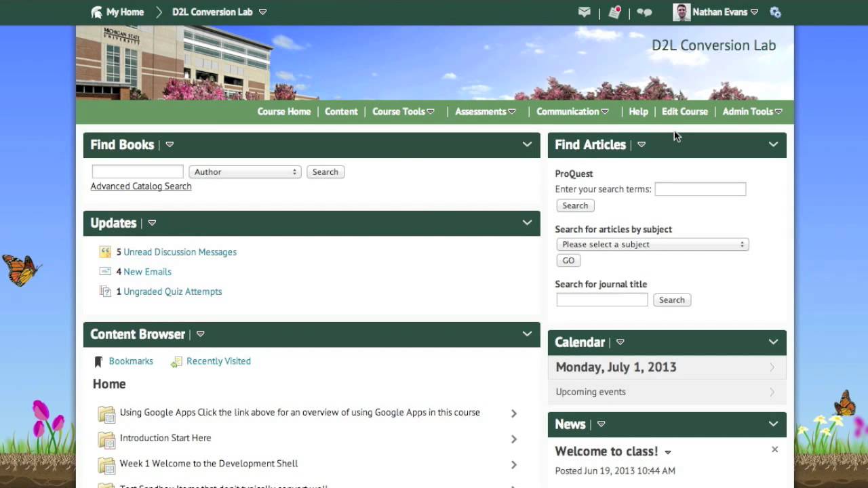This screenshot has width=868, height=488.
Task: Click the Bookmarks ribbon icon
Action: point(98,362)
